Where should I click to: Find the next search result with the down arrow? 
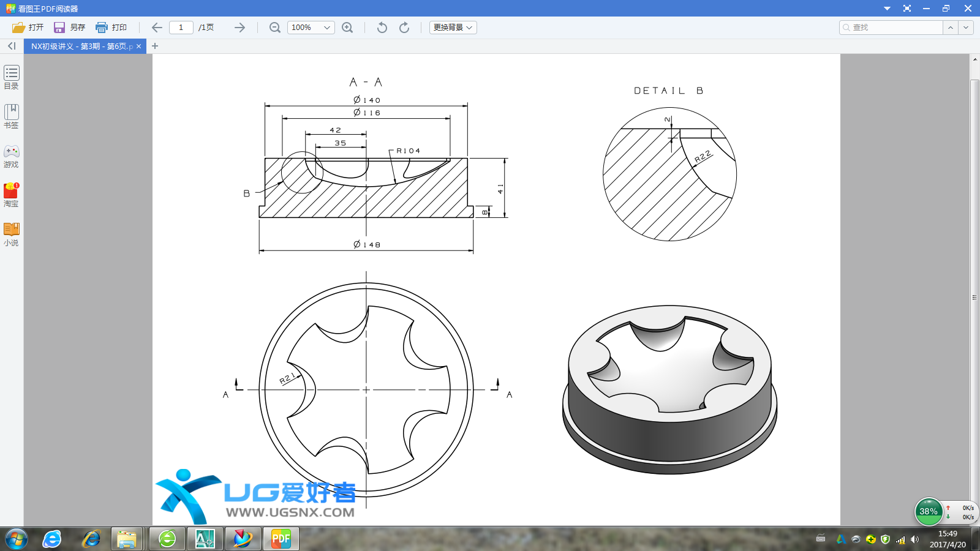966,28
